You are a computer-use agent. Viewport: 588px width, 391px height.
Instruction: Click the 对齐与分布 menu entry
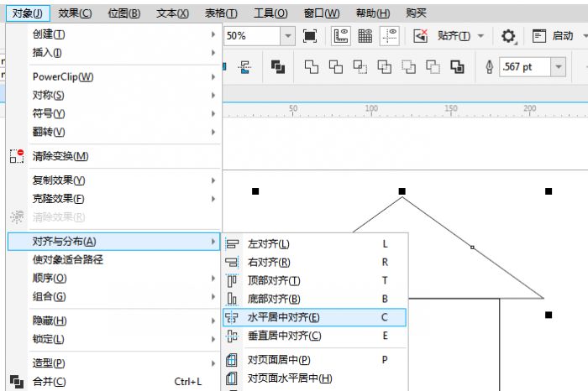coord(113,242)
